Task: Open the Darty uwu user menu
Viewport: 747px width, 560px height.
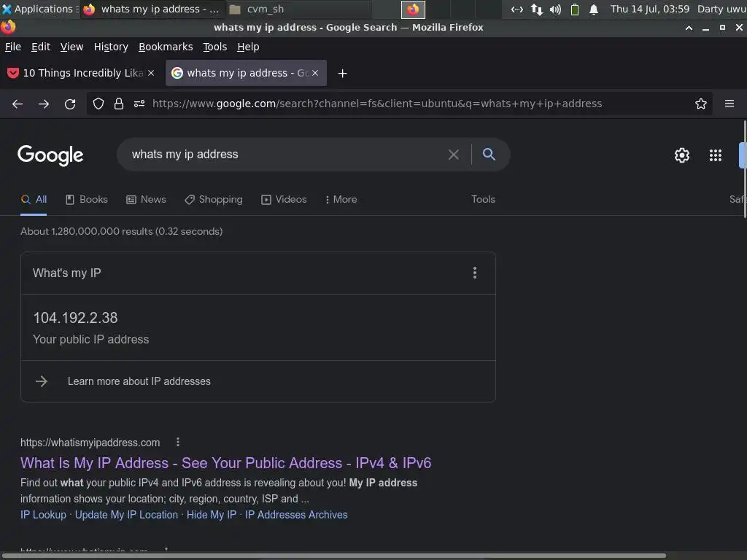Action: tap(721, 9)
